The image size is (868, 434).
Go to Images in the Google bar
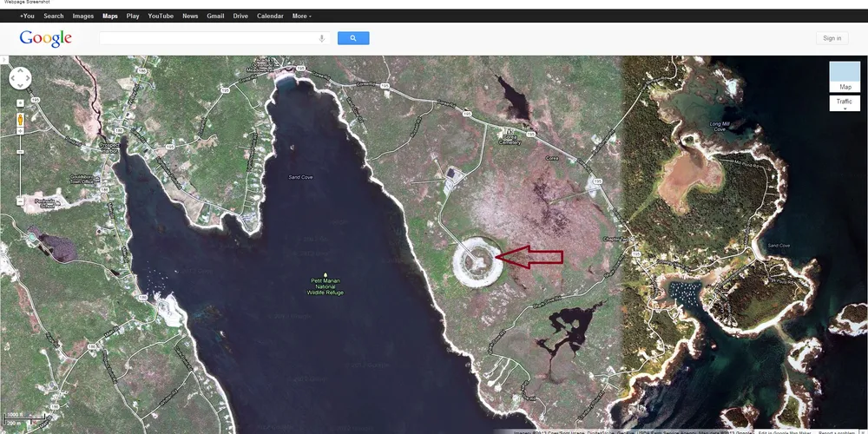[83, 16]
